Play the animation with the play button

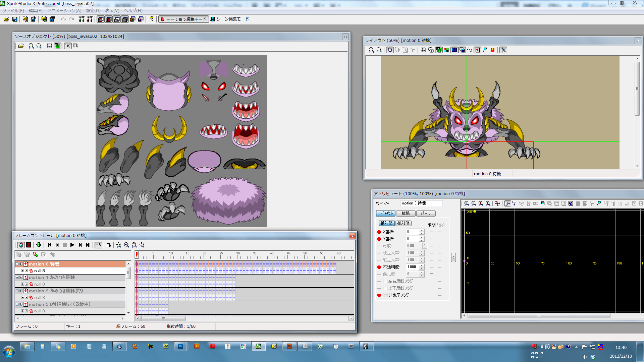72,245
